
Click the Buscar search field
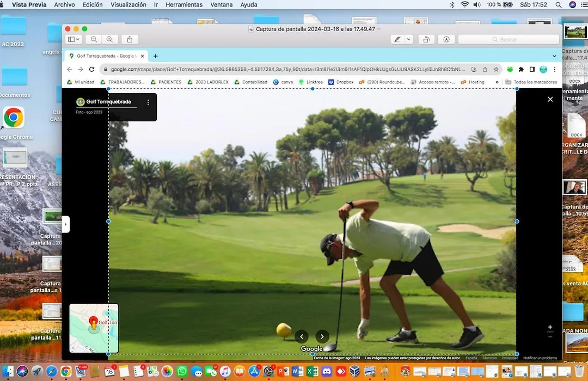click(x=509, y=39)
